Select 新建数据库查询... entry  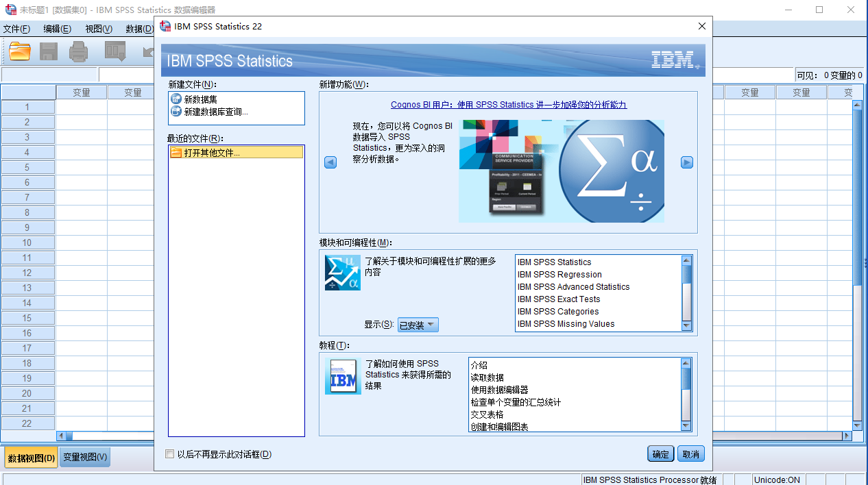[216, 111]
